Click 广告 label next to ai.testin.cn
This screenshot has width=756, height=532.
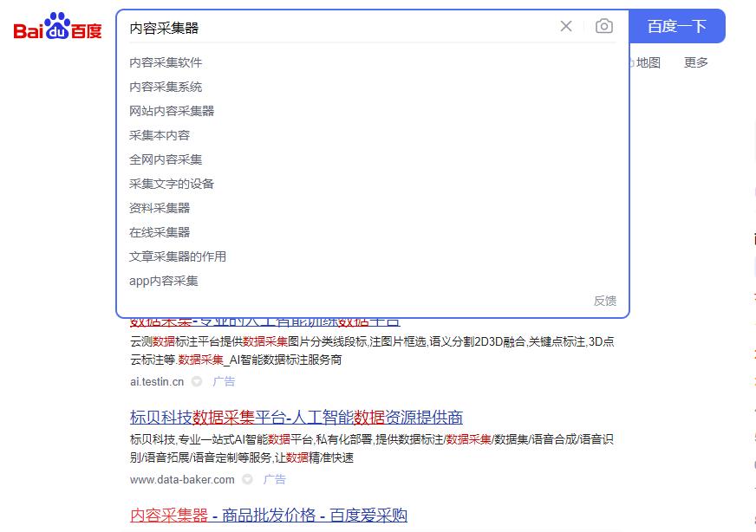tap(224, 381)
